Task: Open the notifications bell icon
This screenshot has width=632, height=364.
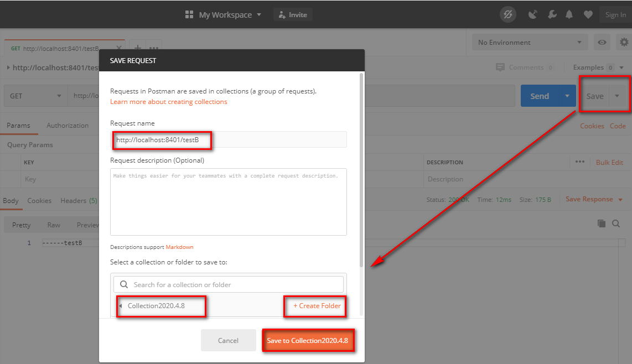Action: click(x=569, y=15)
